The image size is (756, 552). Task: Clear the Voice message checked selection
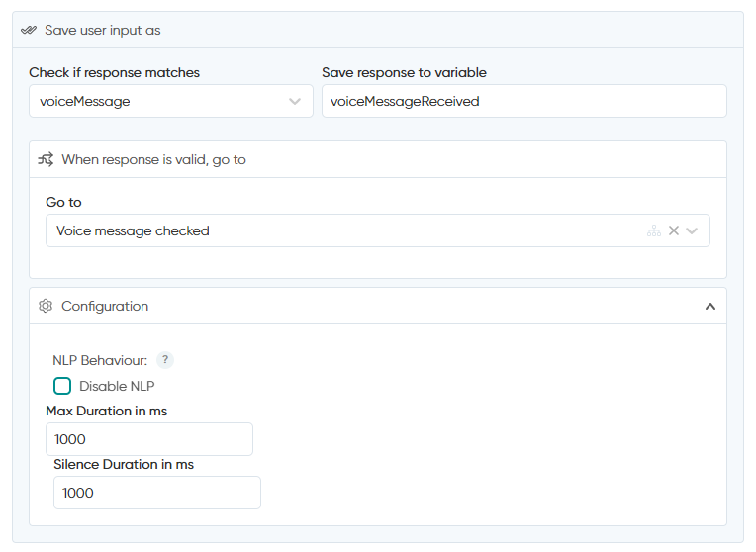pyautogui.click(x=674, y=230)
